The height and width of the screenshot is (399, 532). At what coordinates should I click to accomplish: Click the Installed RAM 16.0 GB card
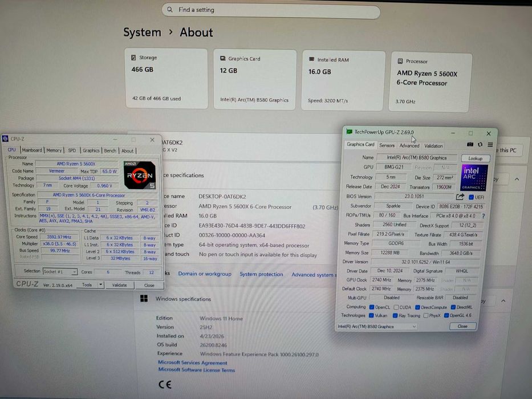click(x=343, y=80)
